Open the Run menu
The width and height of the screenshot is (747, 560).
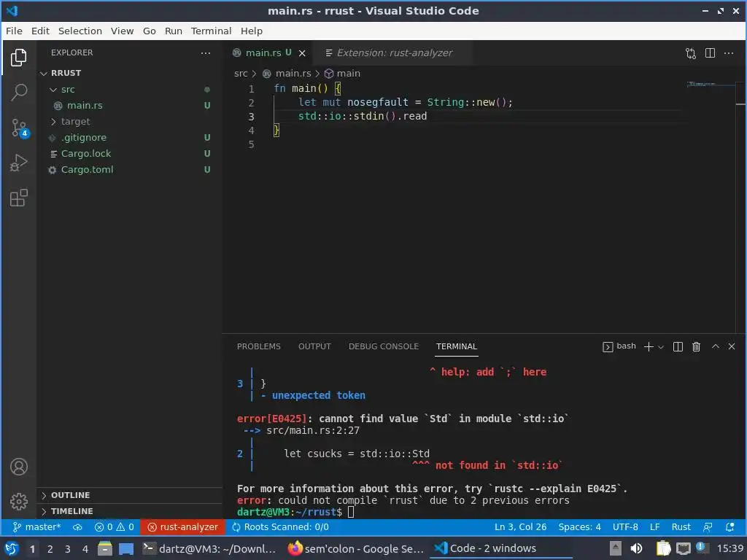click(x=174, y=31)
